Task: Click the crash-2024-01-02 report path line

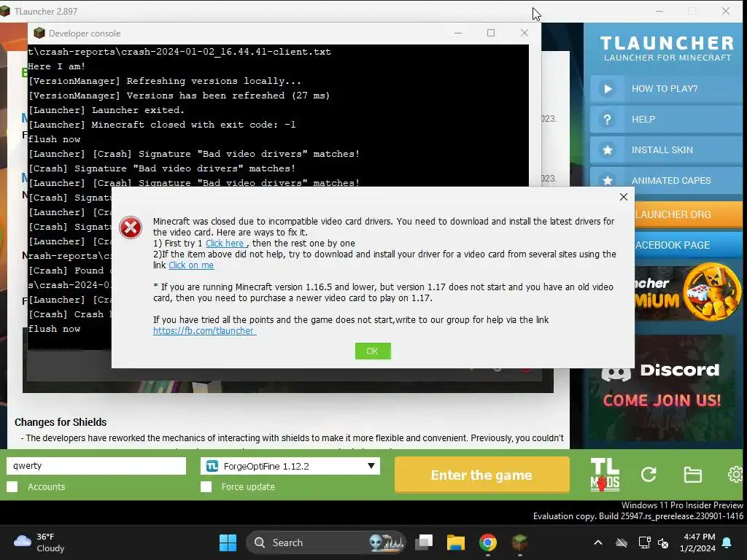Action: coord(179,52)
